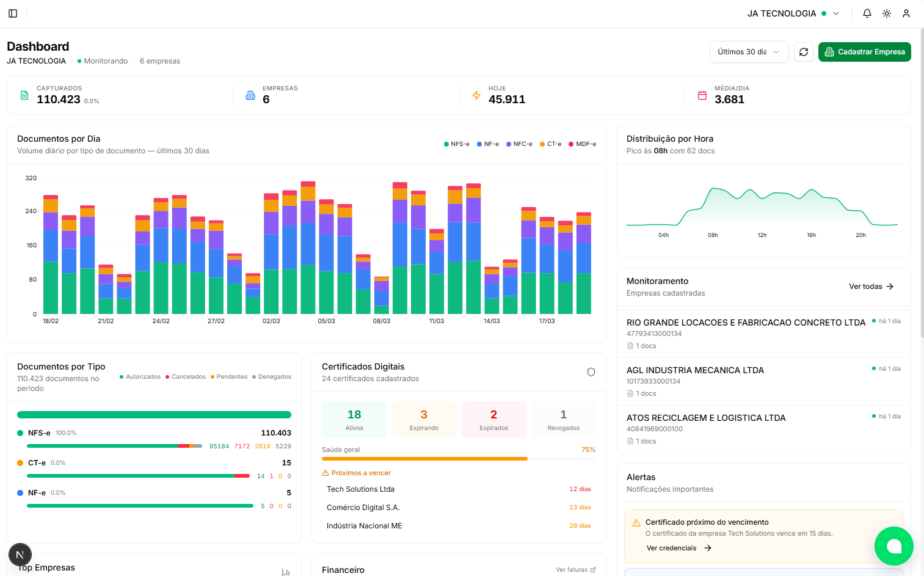
Task: Toggle NFS-e series in chart legend
Action: point(457,144)
